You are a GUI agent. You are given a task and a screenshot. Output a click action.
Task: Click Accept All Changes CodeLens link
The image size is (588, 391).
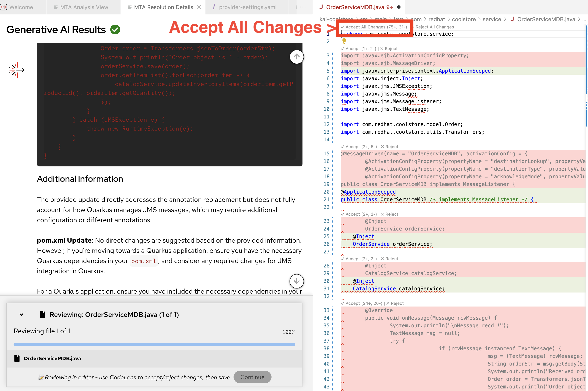click(x=374, y=27)
